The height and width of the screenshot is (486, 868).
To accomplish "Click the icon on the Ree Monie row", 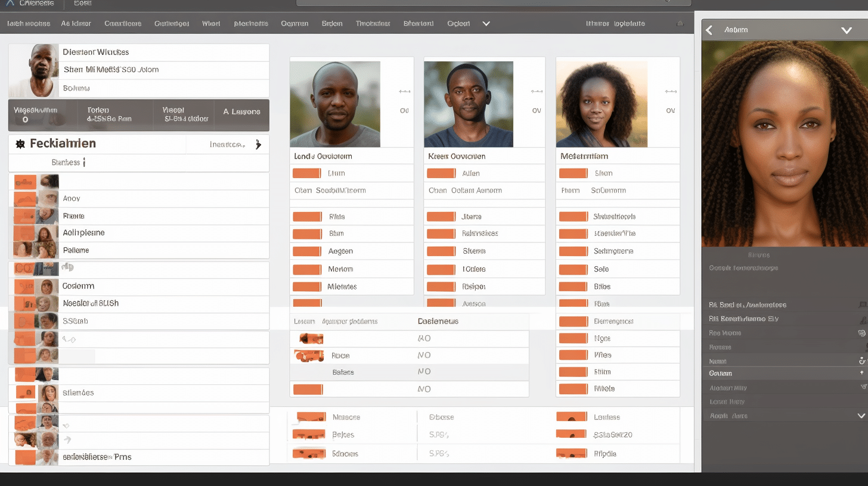I will tap(861, 333).
